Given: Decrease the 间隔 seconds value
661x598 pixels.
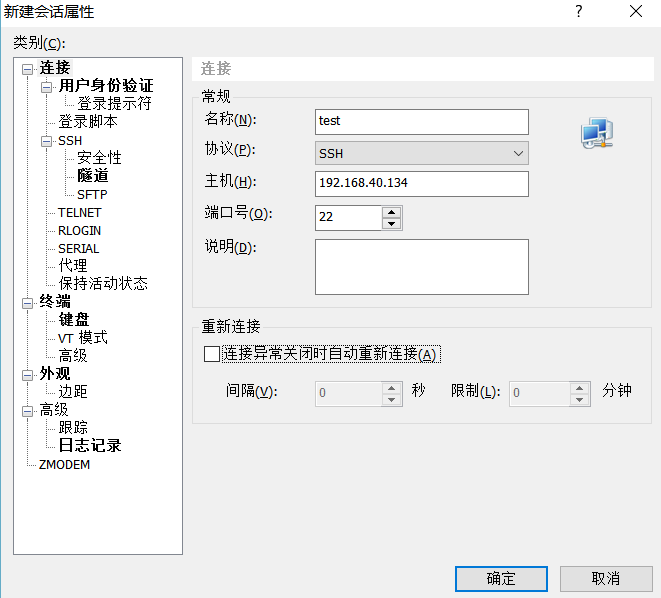Looking at the screenshot, I should pos(392,400).
